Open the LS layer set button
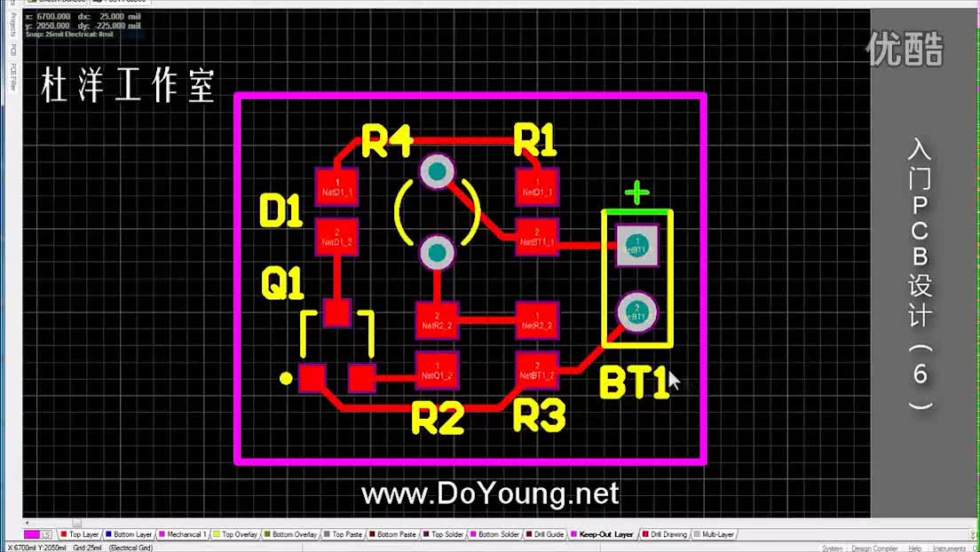980x552 pixels. tap(46, 535)
